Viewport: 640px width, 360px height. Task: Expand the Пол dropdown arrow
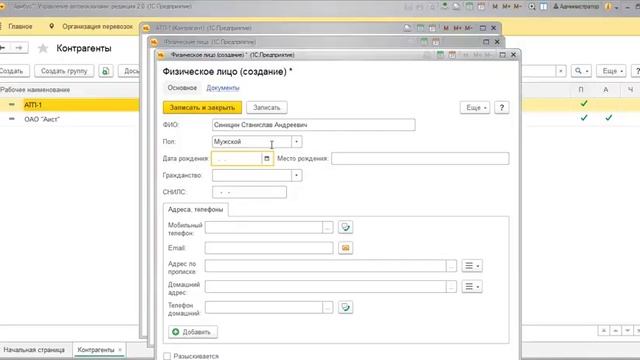coord(297,142)
